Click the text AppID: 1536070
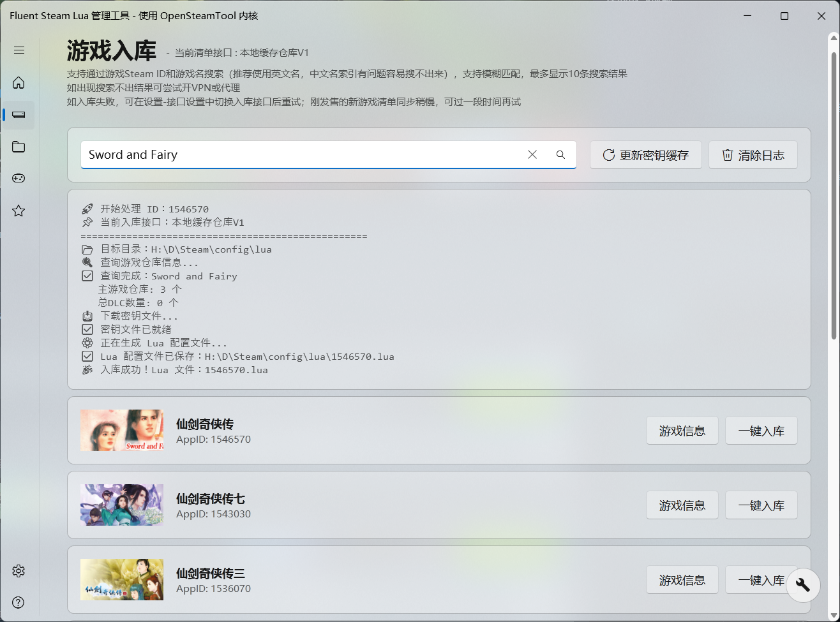The height and width of the screenshot is (622, 840). pos(213,589)
